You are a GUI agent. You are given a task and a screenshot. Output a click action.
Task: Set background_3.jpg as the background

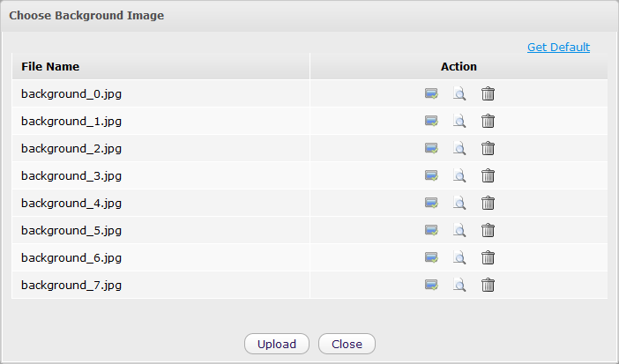[431, 175]
